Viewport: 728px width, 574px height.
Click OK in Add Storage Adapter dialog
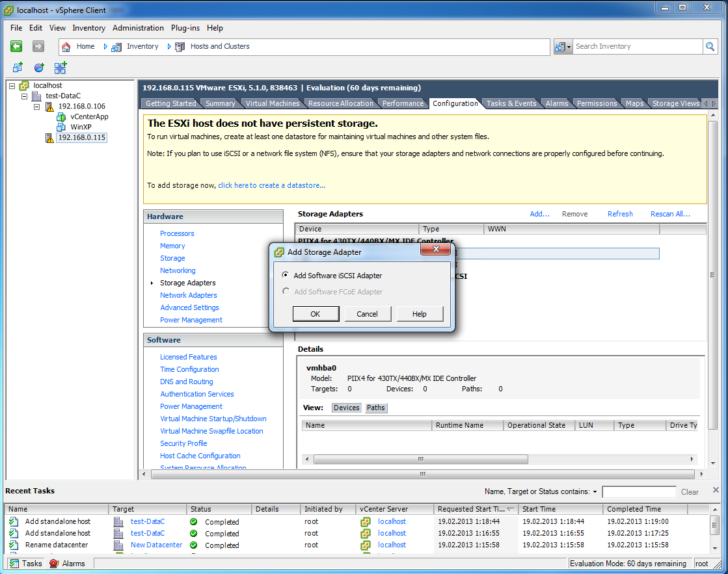(x=316, y=314)
